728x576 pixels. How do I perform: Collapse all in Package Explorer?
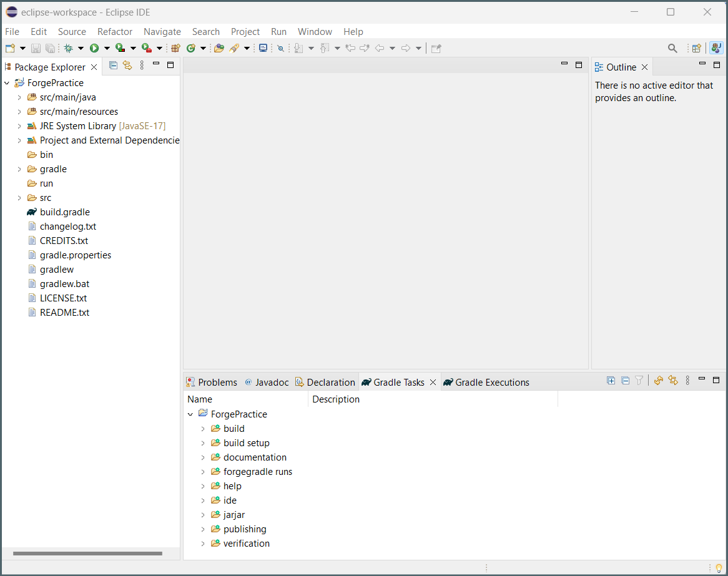(113, 66)
